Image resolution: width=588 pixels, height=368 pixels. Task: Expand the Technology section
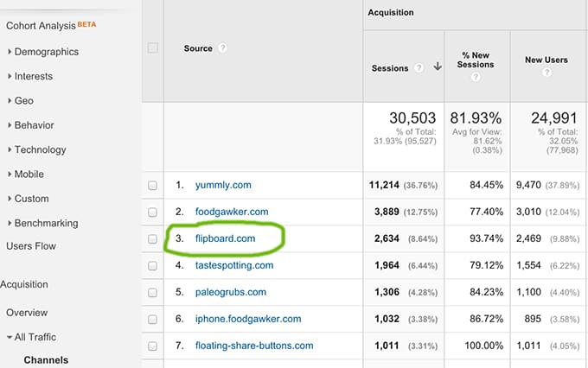point(36,150)
